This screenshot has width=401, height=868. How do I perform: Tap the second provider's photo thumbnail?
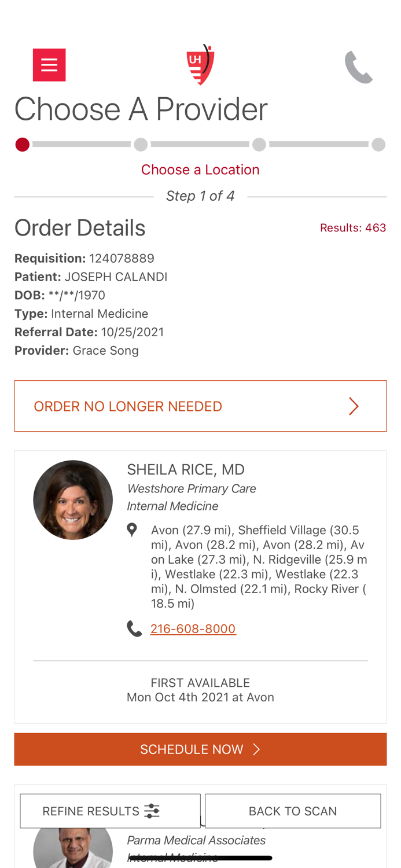click(73, 848)
